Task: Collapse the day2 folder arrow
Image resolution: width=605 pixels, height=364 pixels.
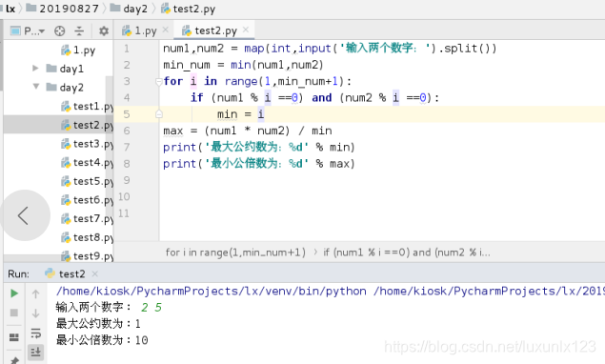Action: tap(36, 87)
